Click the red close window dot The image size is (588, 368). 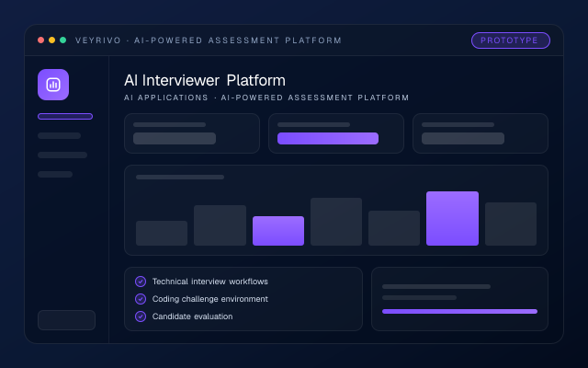[40, 40]
